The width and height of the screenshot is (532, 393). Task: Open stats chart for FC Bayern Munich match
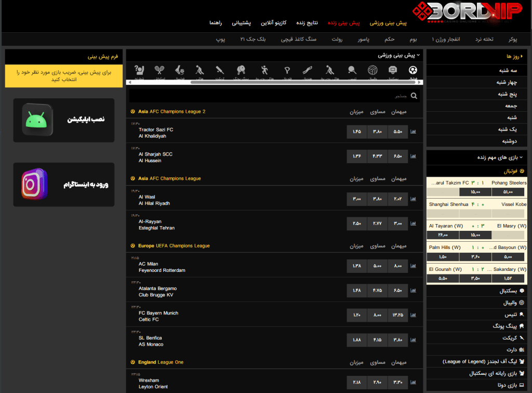click(413, 315)
